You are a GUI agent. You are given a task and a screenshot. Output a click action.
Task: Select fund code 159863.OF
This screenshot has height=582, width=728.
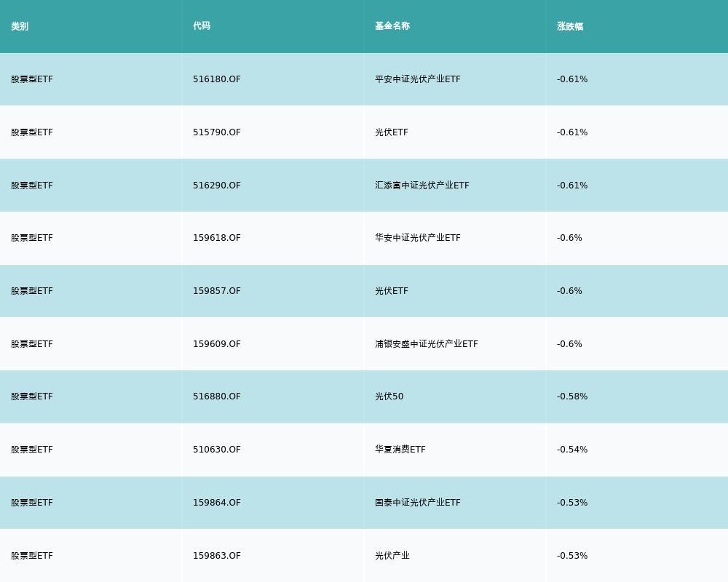tap(217, 556)
